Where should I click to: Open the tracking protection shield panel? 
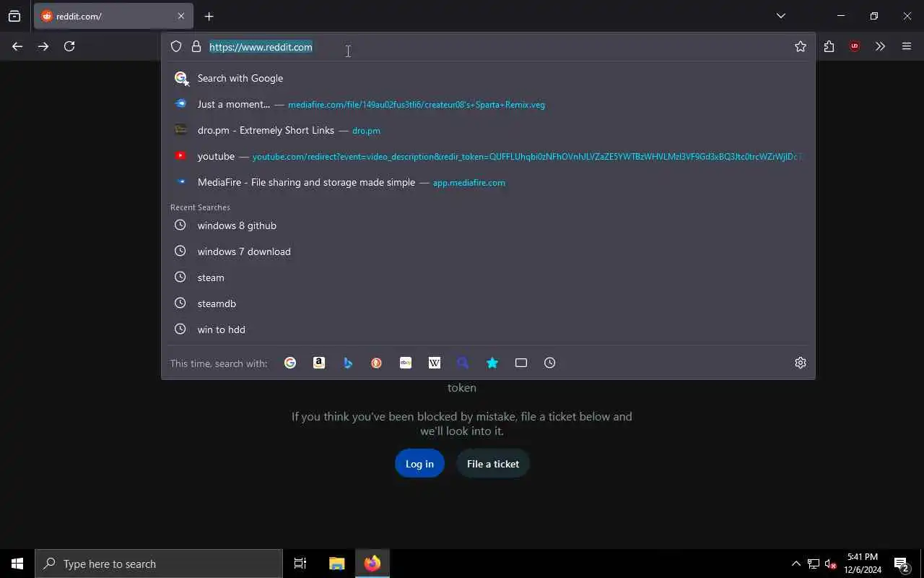176,46
